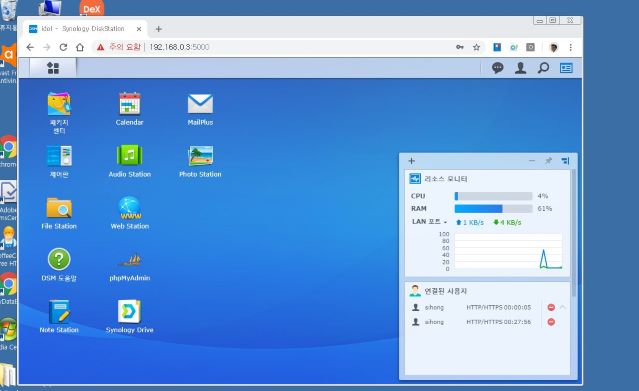The width and height of the screenshot is (639, 391).
Task: Click the address bar URL 192.168.0.3:5000
Action: tap(179, 47)
